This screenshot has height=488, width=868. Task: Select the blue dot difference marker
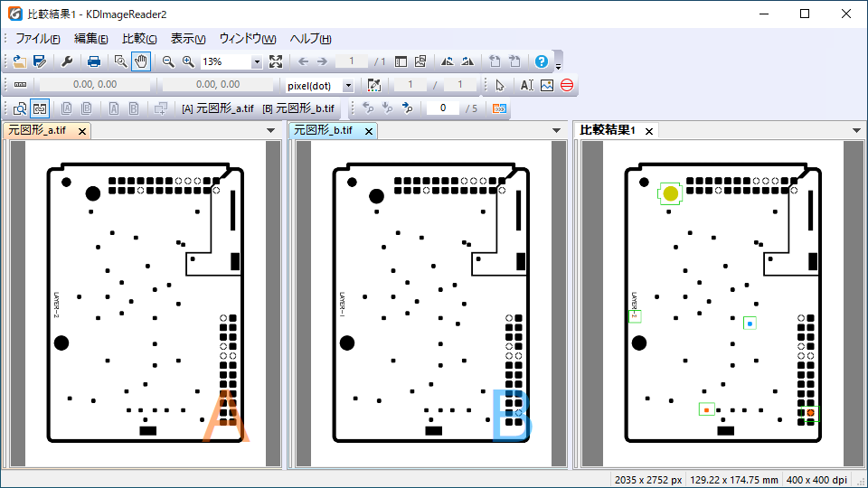[x=750, y=324]
